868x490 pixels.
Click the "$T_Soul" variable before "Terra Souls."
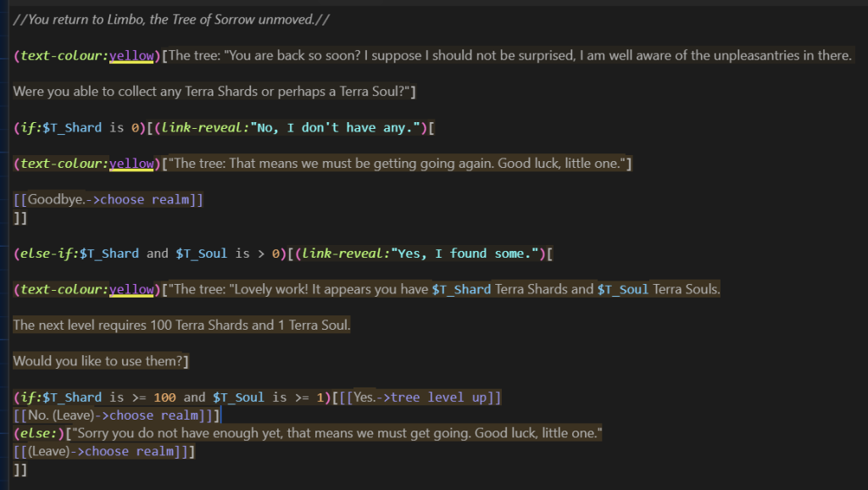pyautogui.click(x=622, y=290)
